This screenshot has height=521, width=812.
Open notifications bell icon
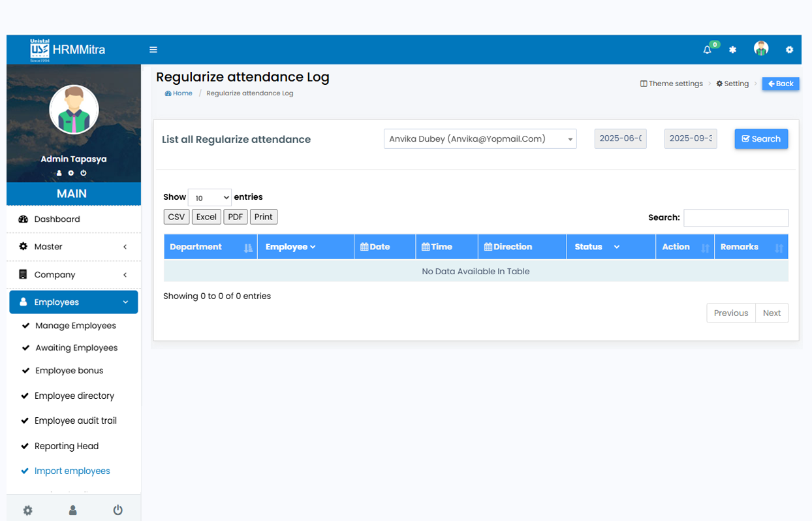point(707,50)
